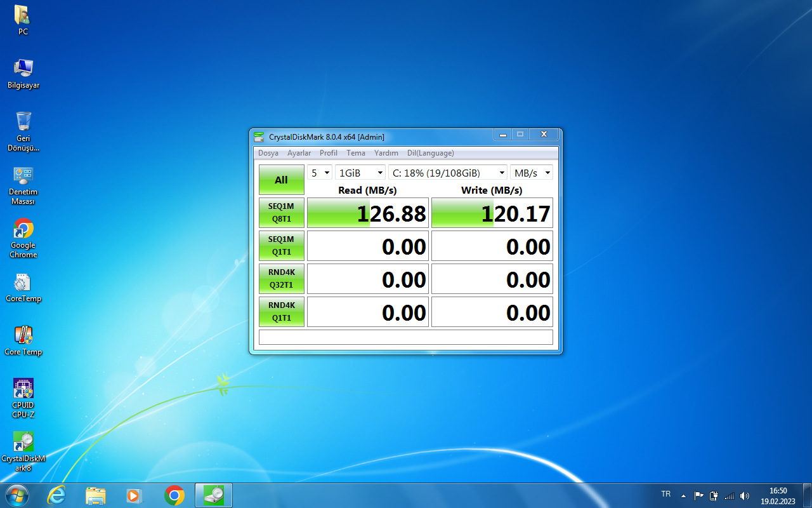Close the CrystalDiskMark window
This screenshot has width=812, height=508.
(x=544, y=135)
